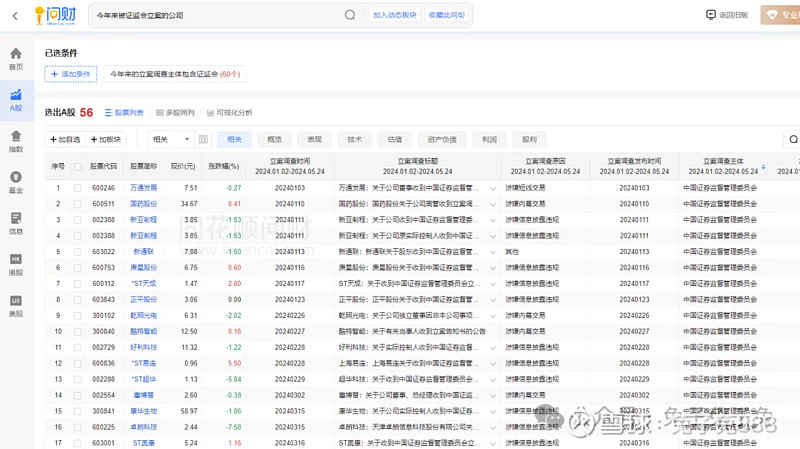Click the 添加条件 button
Viewport: 800px width, 449px height.
pyautogui.click(x=71, y=74)
